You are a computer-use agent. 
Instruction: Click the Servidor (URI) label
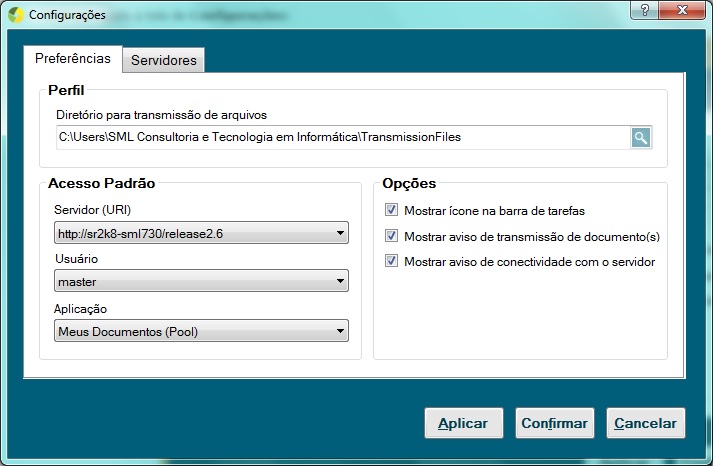pos(92,210)
